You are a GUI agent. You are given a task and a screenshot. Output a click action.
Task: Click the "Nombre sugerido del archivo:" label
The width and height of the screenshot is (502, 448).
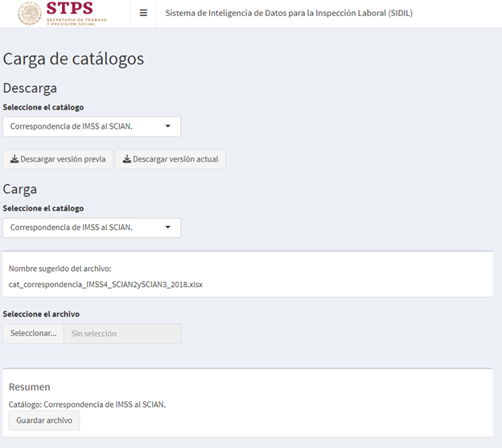click(60, 269)
